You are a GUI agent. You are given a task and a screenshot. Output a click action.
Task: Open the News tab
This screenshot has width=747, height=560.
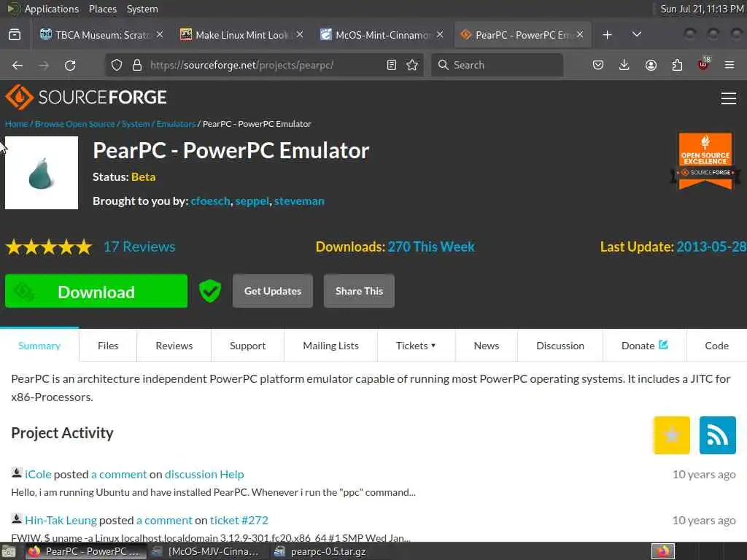click(487, 346)
